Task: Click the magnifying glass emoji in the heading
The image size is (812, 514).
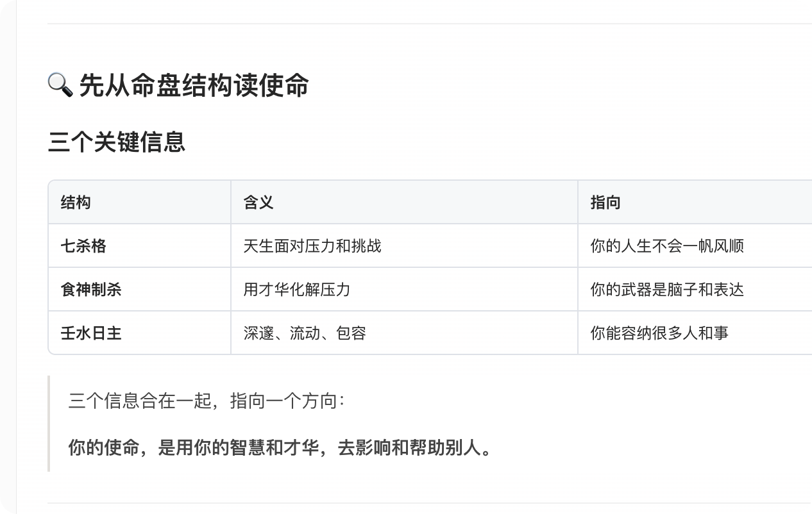Action: tap(60, 85)
